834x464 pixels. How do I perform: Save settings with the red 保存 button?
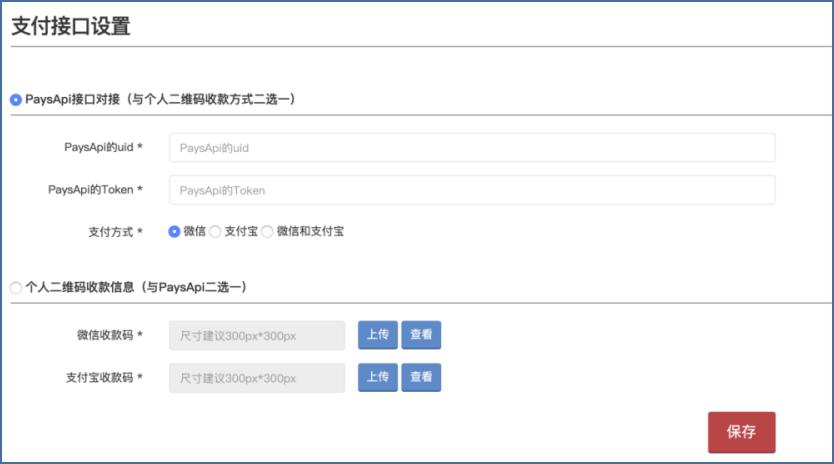click(x=741, y=432)
